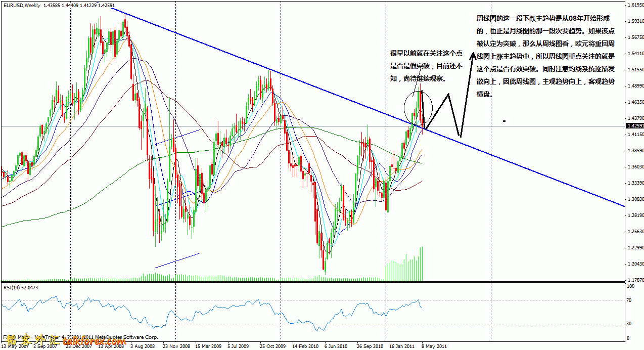Image resolution: width=644 pixels, height=350 pixels.
Task: Click the 1.3339 price axis label
Action: click(x=635, y=183)
